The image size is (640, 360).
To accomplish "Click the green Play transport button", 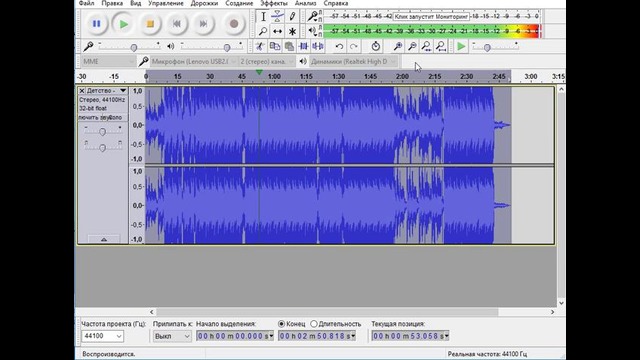I will click(x=123, y=24).
